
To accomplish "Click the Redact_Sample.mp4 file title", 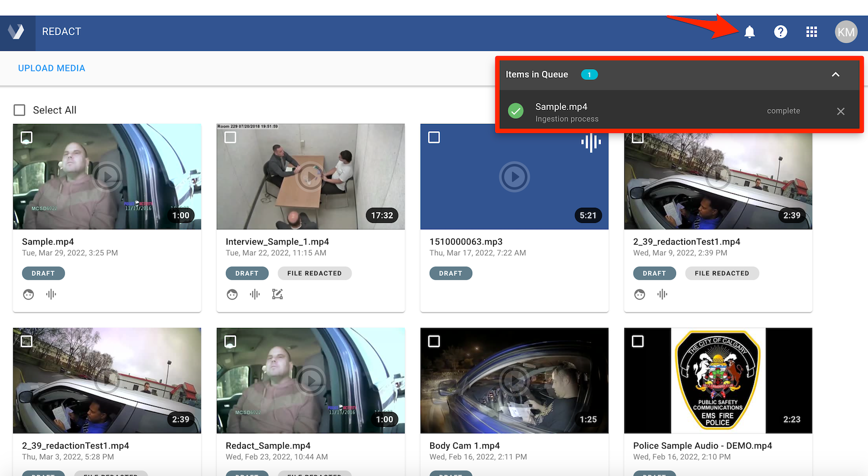I will coord(268,446).
